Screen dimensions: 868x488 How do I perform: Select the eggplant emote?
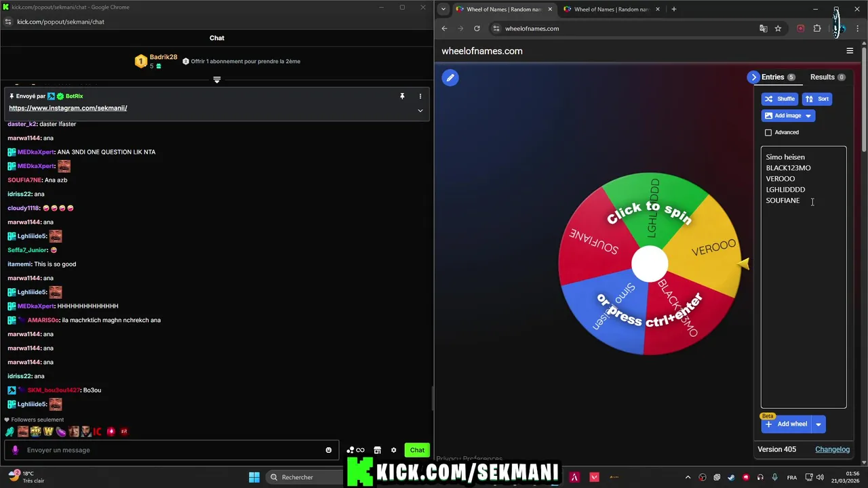[61, 431]
